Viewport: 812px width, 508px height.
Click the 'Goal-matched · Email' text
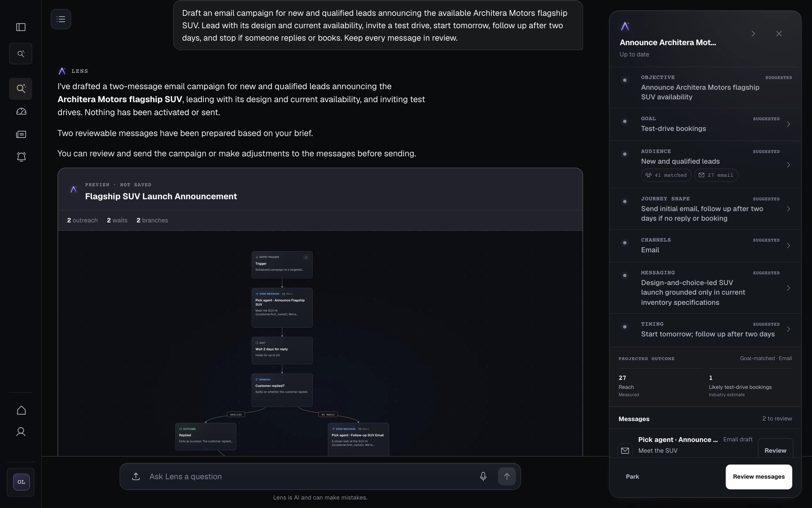pyautogui.click(x=766, y=358)
